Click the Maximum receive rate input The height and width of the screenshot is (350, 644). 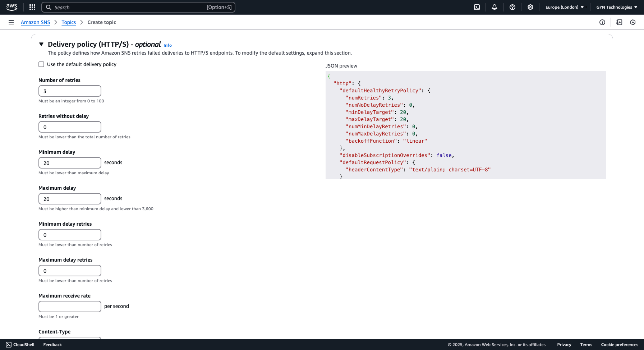[x=70, y=307]
